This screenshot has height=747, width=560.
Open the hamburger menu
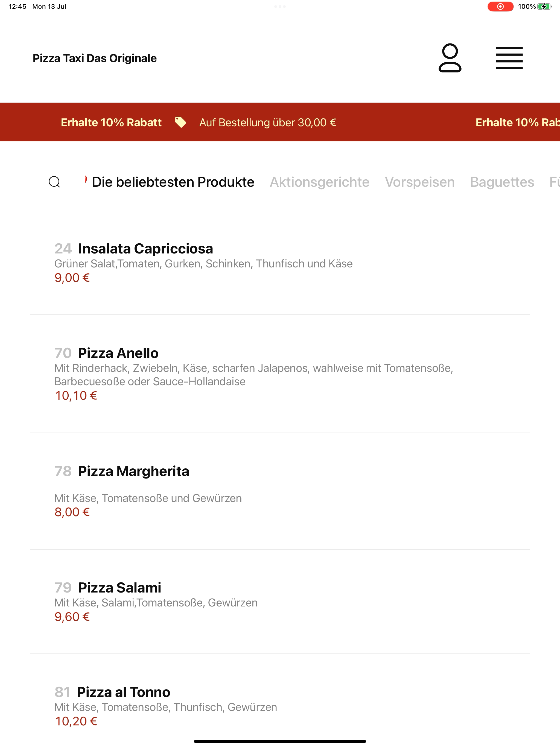pos(509,58)
